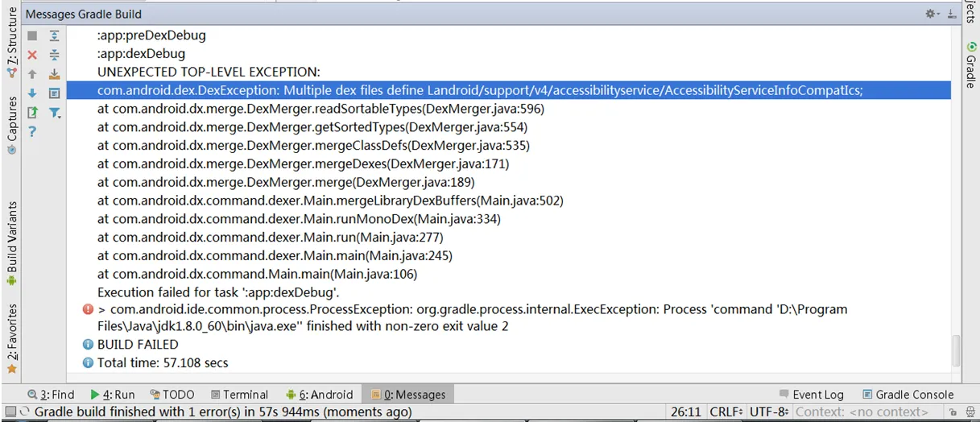Viewport: 980px width, 422px height.
Task: Select the Main.runMonoDex stack line
Action: (299, 219)
